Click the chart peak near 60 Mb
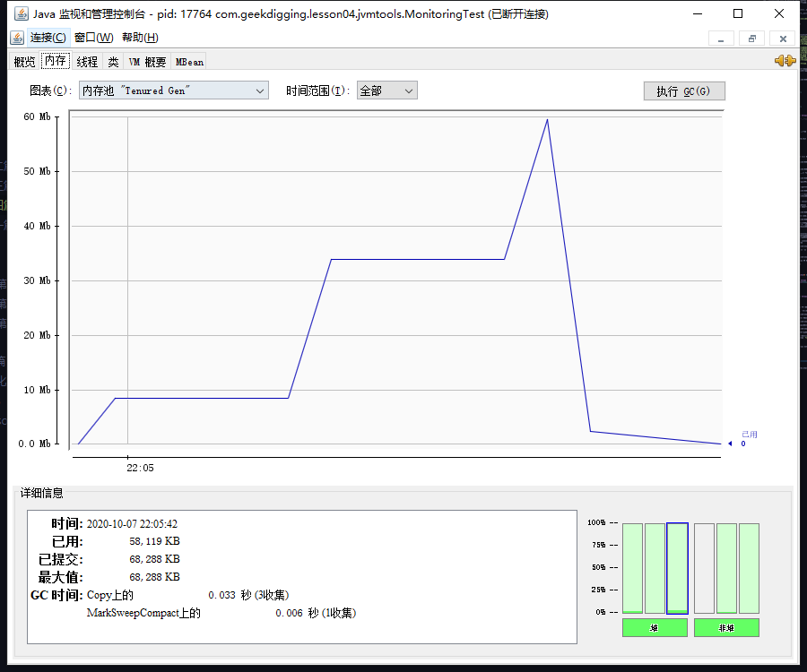The width and height of the screenshot is (807, 672). tap(547, 120)
